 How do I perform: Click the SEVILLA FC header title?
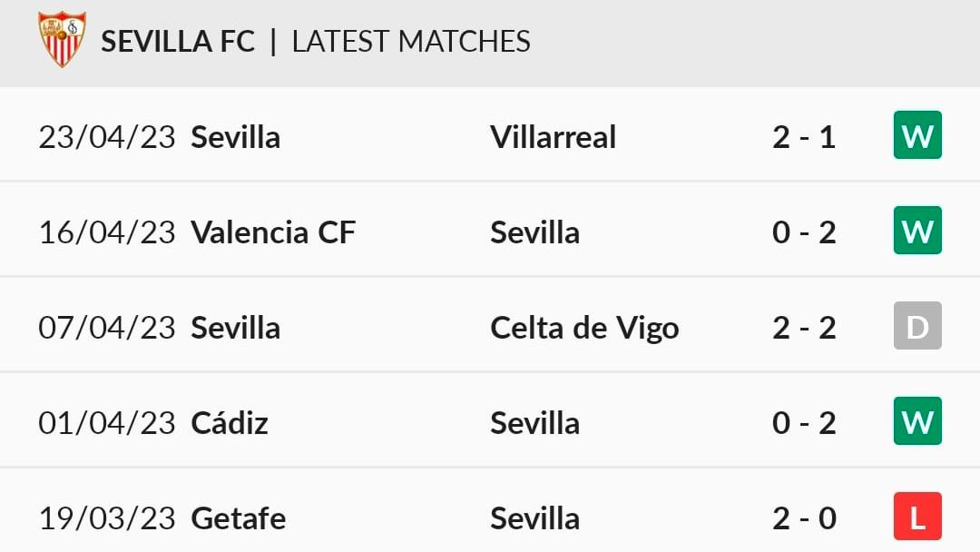pos(178,42)
